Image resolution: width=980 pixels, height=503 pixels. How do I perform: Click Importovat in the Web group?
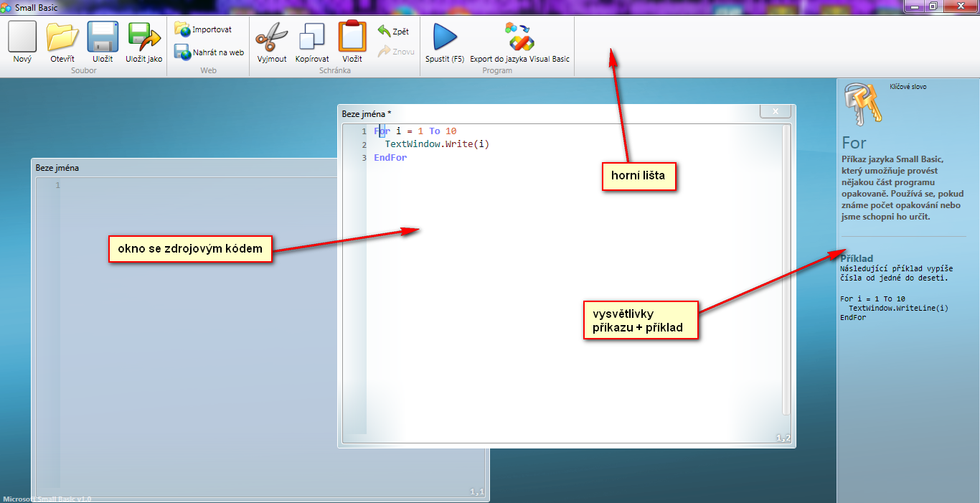coord(203,29)
